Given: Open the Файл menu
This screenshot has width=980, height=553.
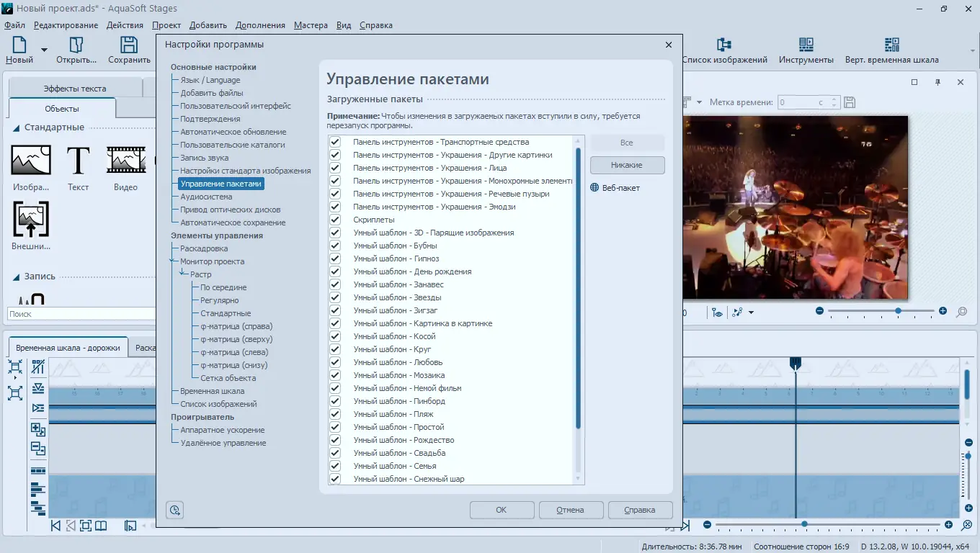Looking at the screenshot, I should (x=14, y=25).
